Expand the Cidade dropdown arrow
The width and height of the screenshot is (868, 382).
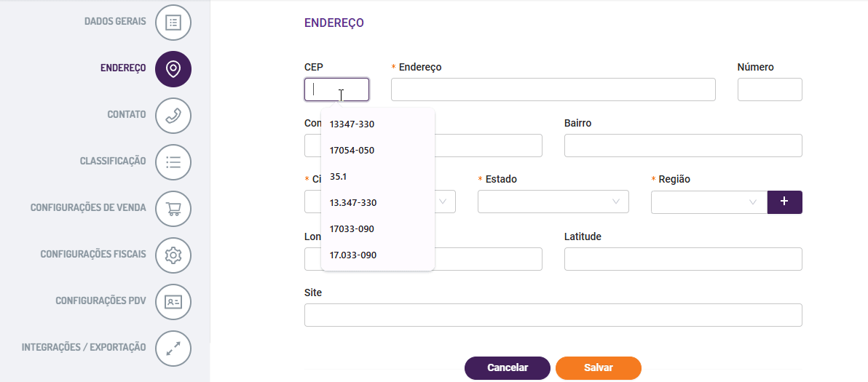click(x=443, y=202)
